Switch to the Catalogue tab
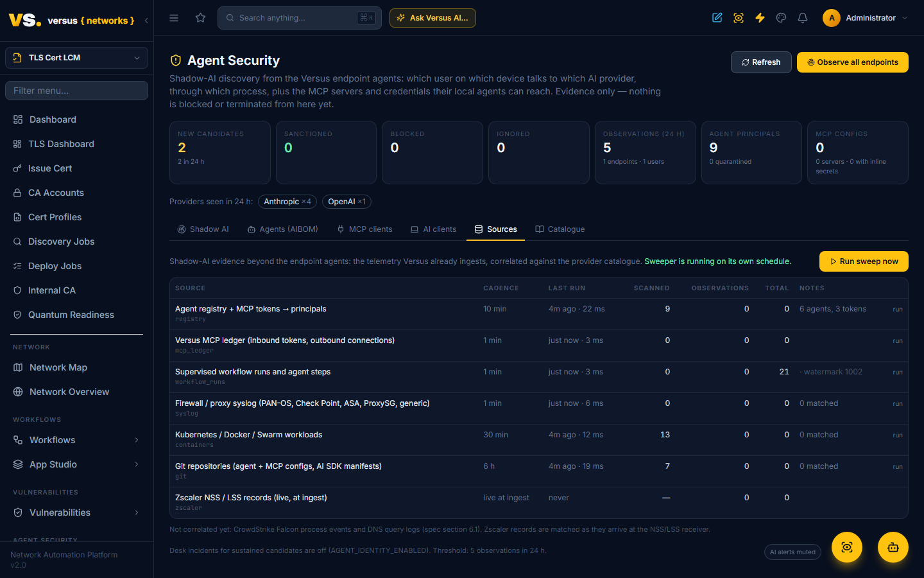 coord(560,229)
